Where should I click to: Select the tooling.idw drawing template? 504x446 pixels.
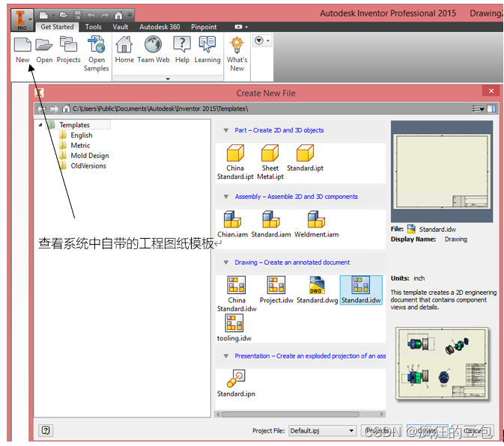[x=234, y=328]
